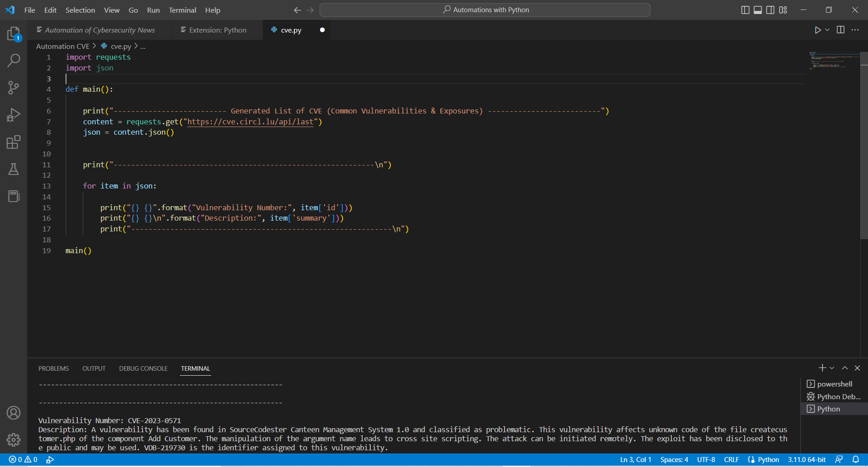
Task: Open the View menu
Action: point(112,10)
